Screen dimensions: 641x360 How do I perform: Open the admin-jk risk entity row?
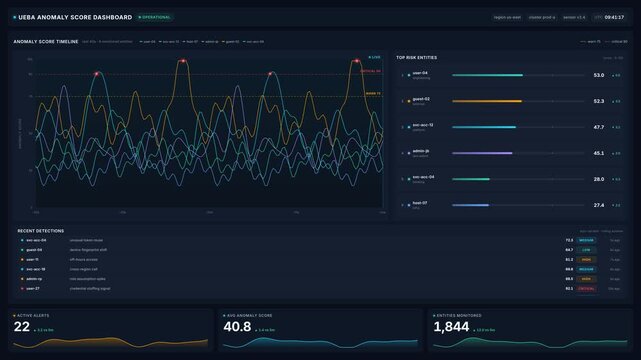511,153
